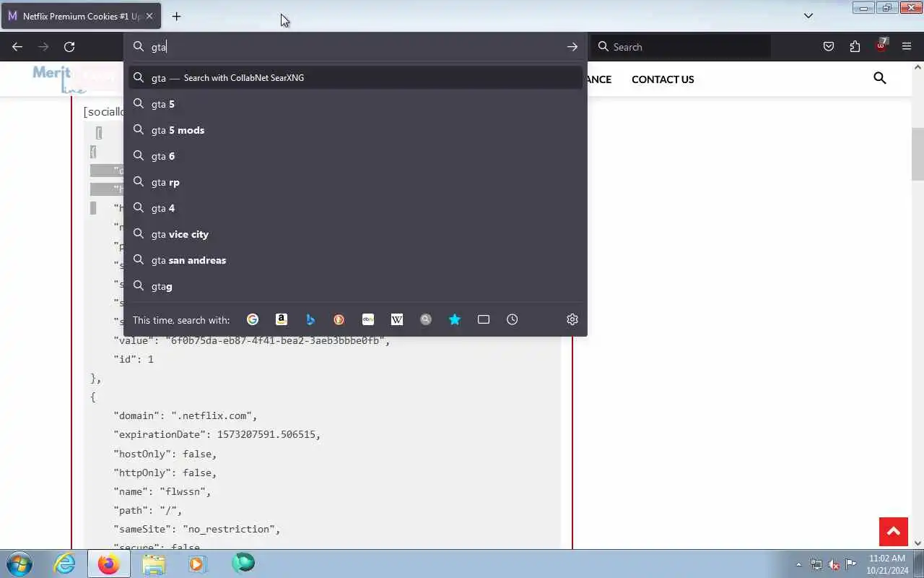Click the "no_restriction" sameSite value
Viewport: 924px width, 578px height.
(228, 529)
